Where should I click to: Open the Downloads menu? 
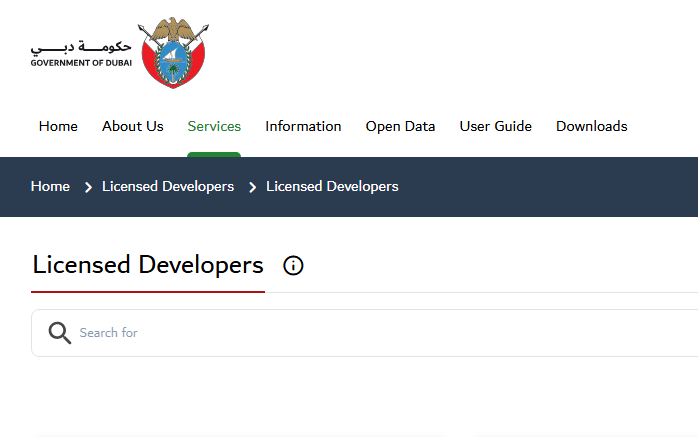coord(592,126)
